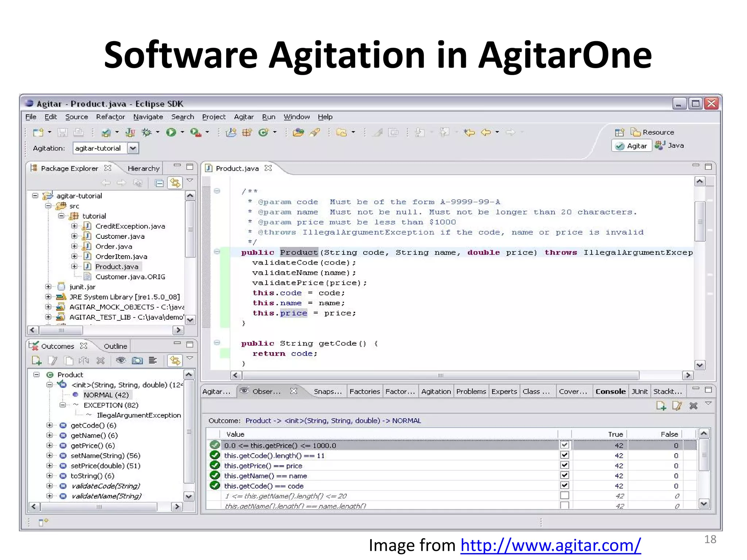Open the Run button dropdown arrow
The width and height of the screenshot is (747, 560).
[x=182, y=132]
